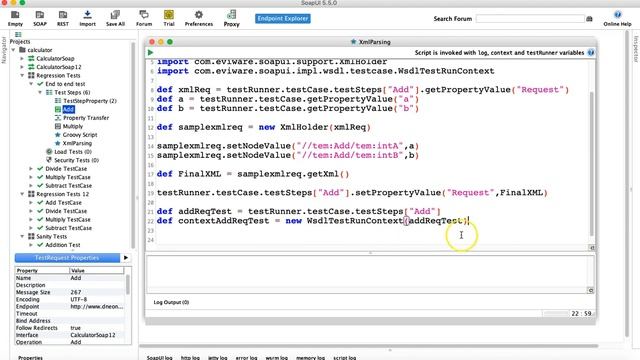The width and height of the screenshot is (640, 360).
Task: Collapse the Sanity Tests node
Action: click(x=22, y=236)
